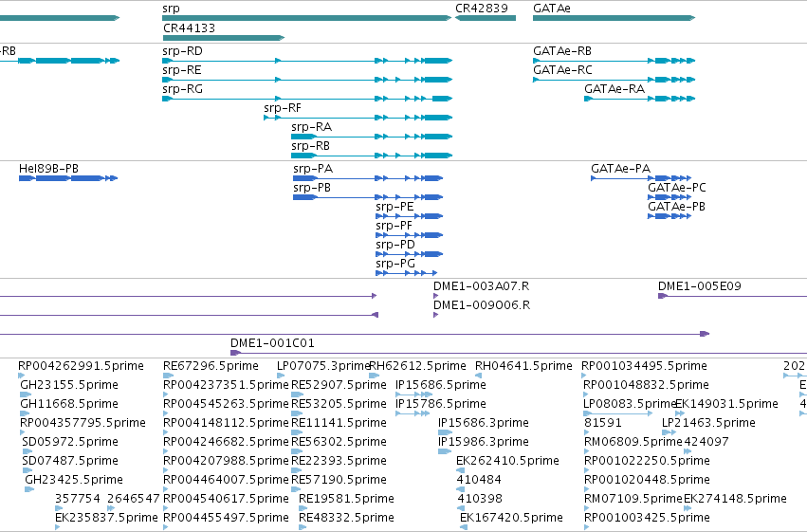Select protein GATAe-PC
The width and height of the screenshot is (807, 532).
(x=669, y=197)
